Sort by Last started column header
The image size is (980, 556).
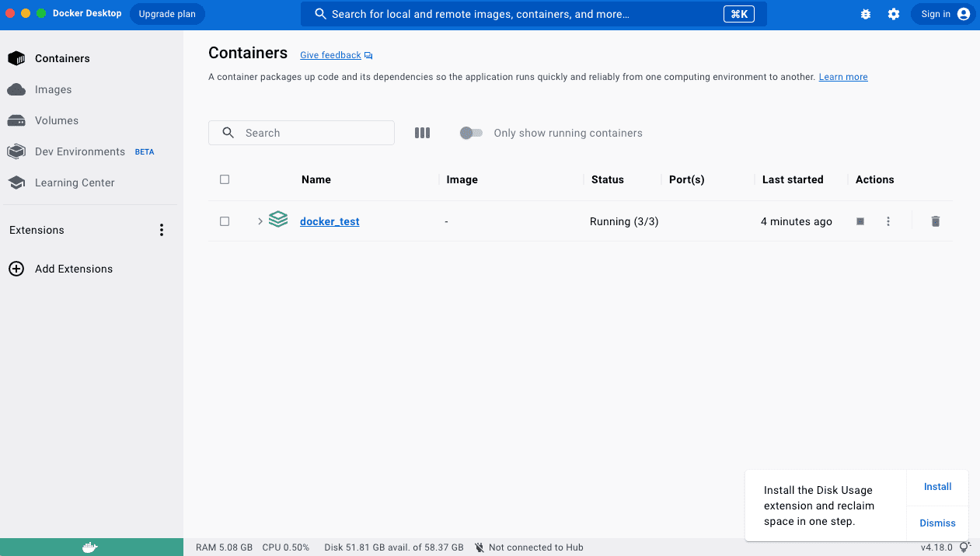[793, 179]
